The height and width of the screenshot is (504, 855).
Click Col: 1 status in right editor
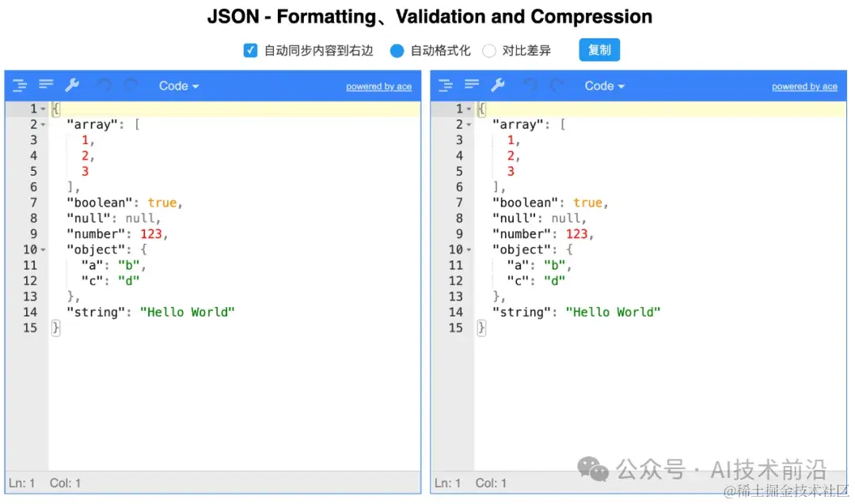(x=491, y=483)
